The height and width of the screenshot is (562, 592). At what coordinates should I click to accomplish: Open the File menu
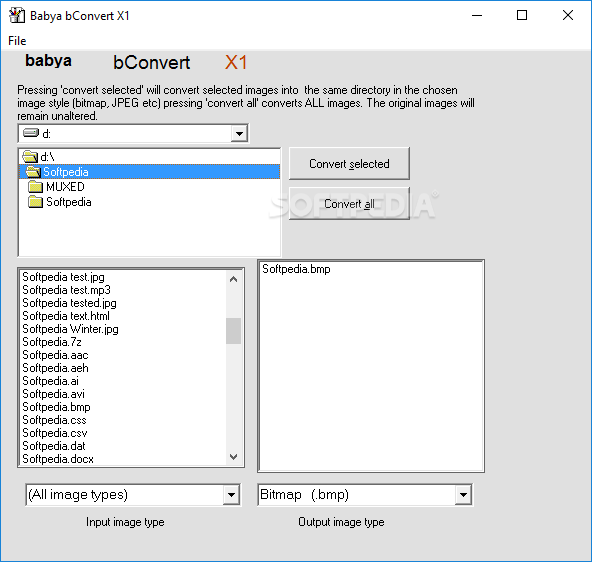pyautogui.click(x=17, y=41)
